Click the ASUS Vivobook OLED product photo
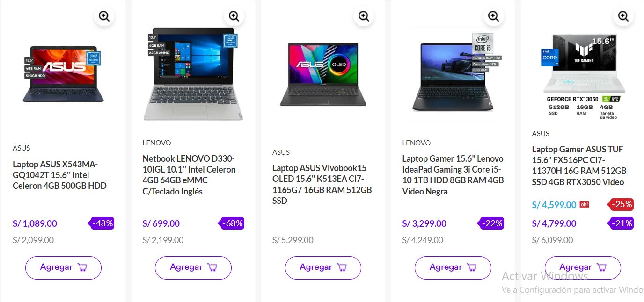Viewport: 644px width, 302px height. (x=323, y=75)
